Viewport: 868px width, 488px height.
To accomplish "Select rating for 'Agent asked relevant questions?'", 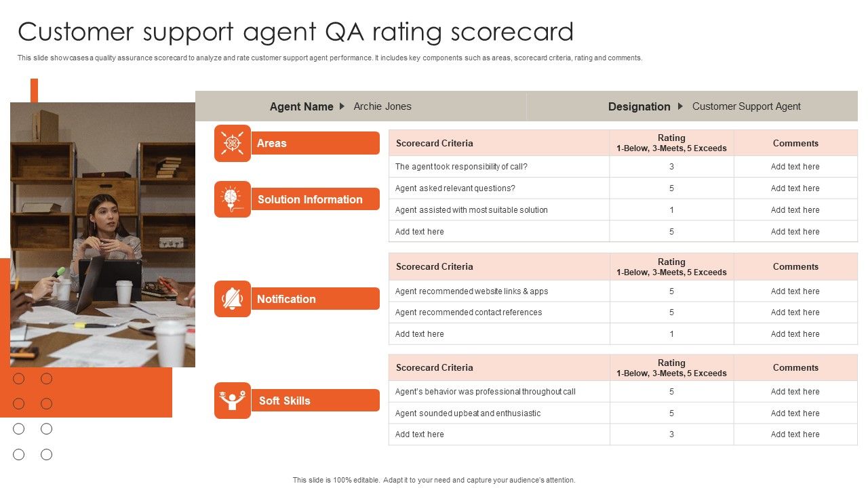I will pyautogui.click(x=671, y=188).
